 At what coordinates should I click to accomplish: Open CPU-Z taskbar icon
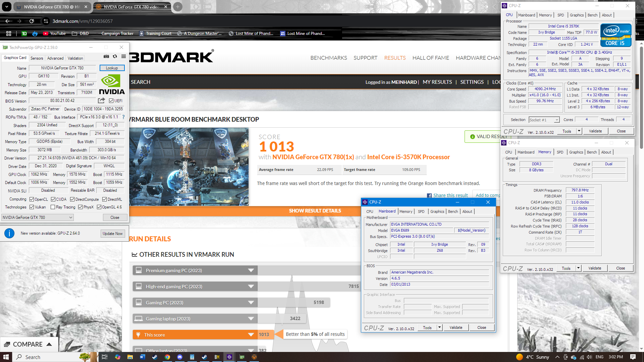[x=229, y=357]
